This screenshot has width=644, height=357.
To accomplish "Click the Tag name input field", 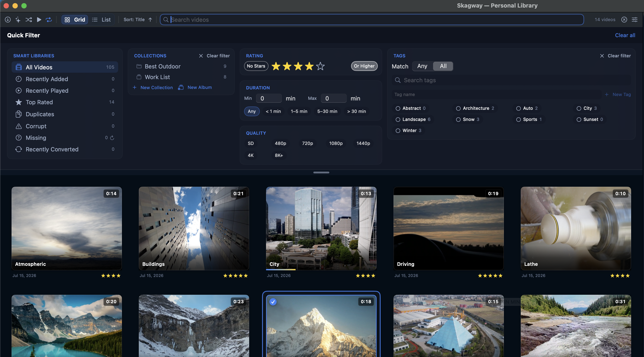I will click(x=497, y=94).
